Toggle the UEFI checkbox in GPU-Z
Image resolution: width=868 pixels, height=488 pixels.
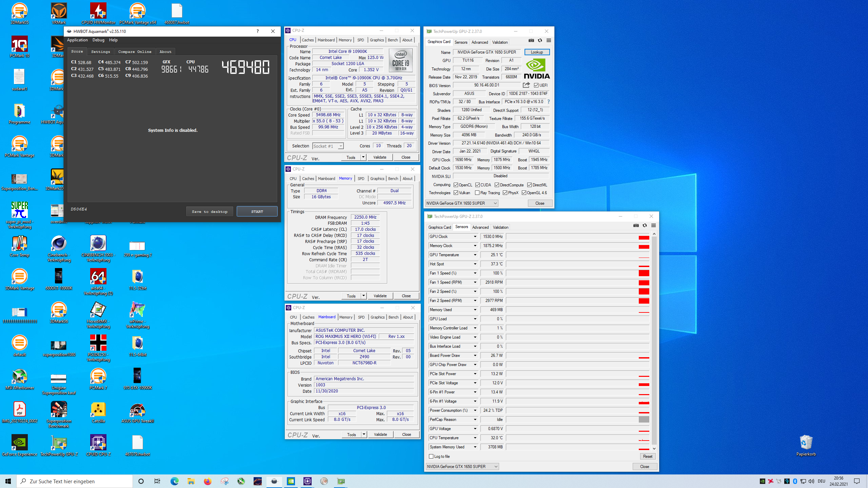(x=536, y=85)
